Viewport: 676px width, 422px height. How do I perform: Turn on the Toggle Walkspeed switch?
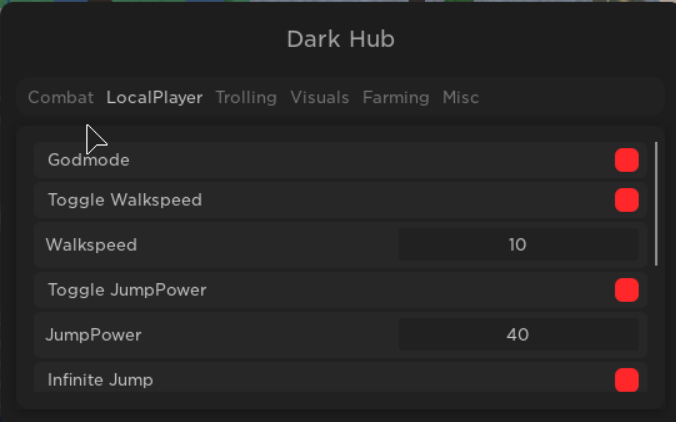[627, 200]
